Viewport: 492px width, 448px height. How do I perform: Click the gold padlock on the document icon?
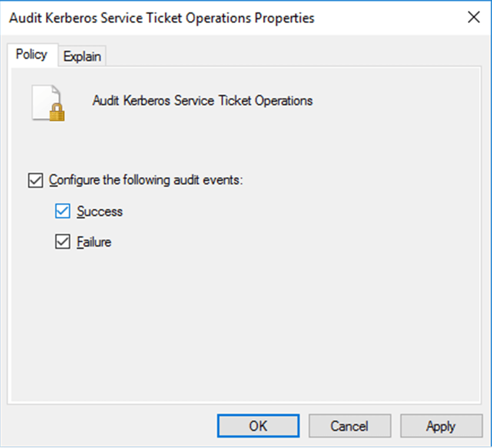(x=56, y=113)
